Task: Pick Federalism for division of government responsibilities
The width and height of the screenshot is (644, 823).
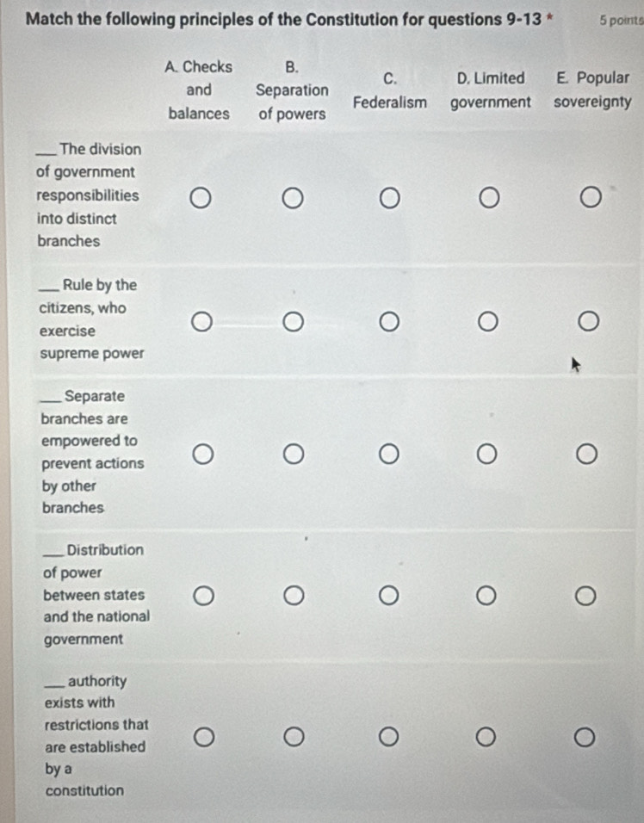Action: (390, 200)
